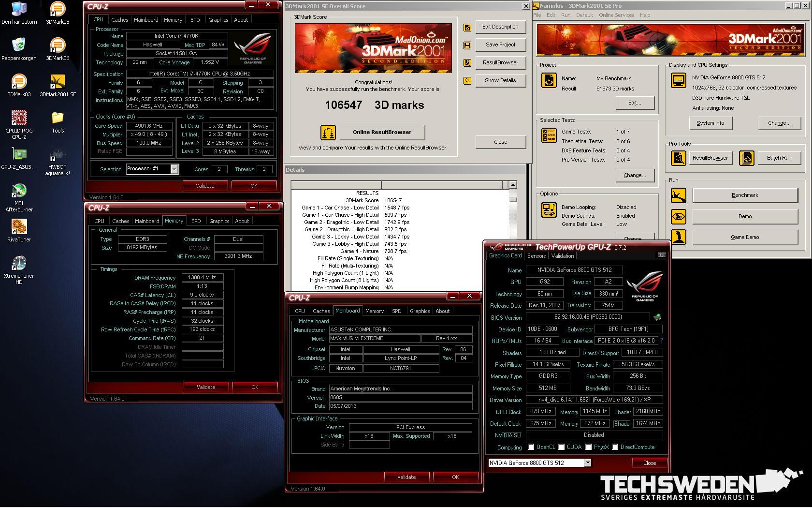Click the Online ResultBrowser trophy icon

[328, 132]
